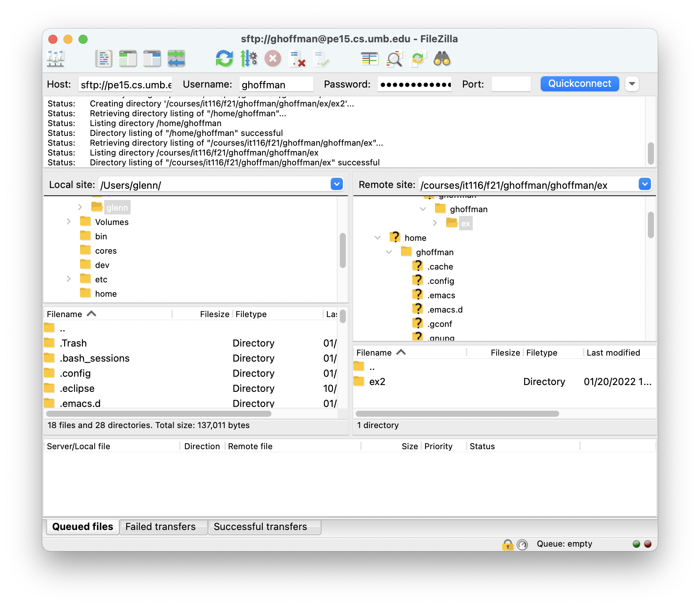Screen dimensions: 700x607
Task: Search for files with binoculars icon
Action: coord(442,59)
